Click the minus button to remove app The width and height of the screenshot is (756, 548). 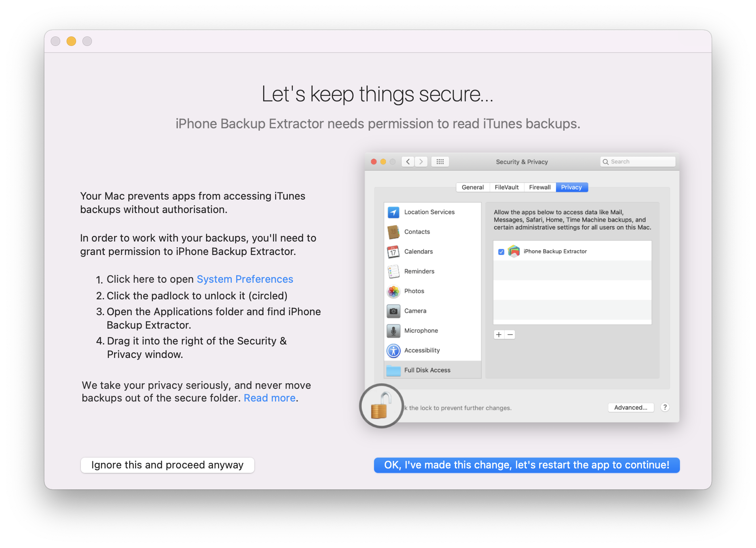click(510, 335)
